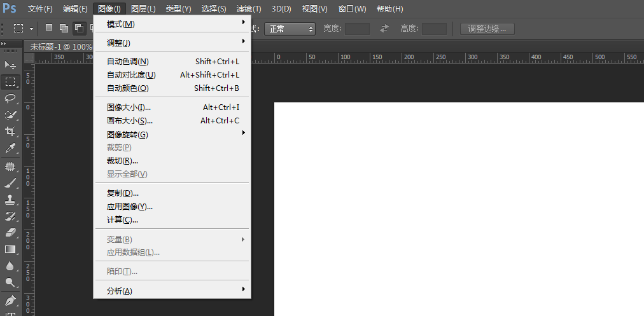The width and height of the screenshot is (644, 316).
Task: Choose 计算(C)... menu entry
Action: [x=172, y=219]
